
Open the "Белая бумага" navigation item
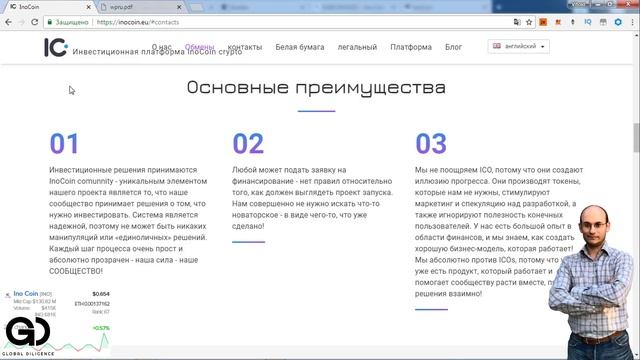[300, 47]
